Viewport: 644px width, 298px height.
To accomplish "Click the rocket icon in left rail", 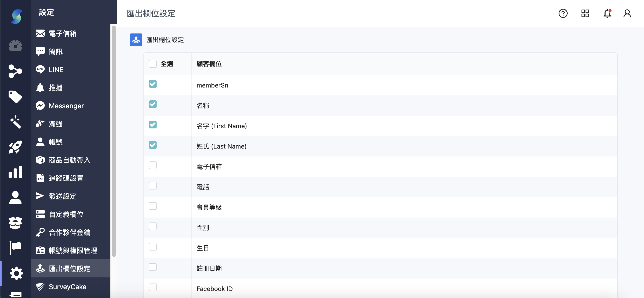I will tap(15, 147).
